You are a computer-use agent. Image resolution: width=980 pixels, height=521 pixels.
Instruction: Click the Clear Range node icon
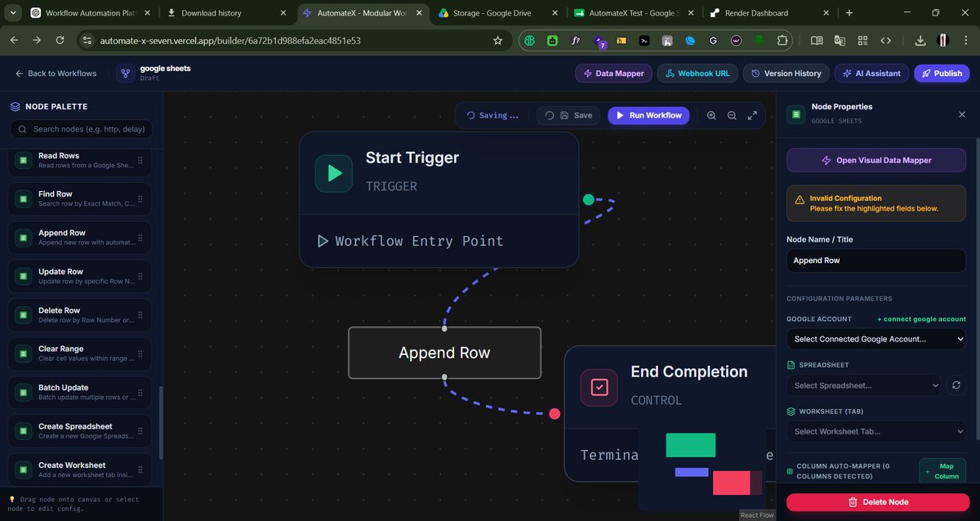[24, 354]
